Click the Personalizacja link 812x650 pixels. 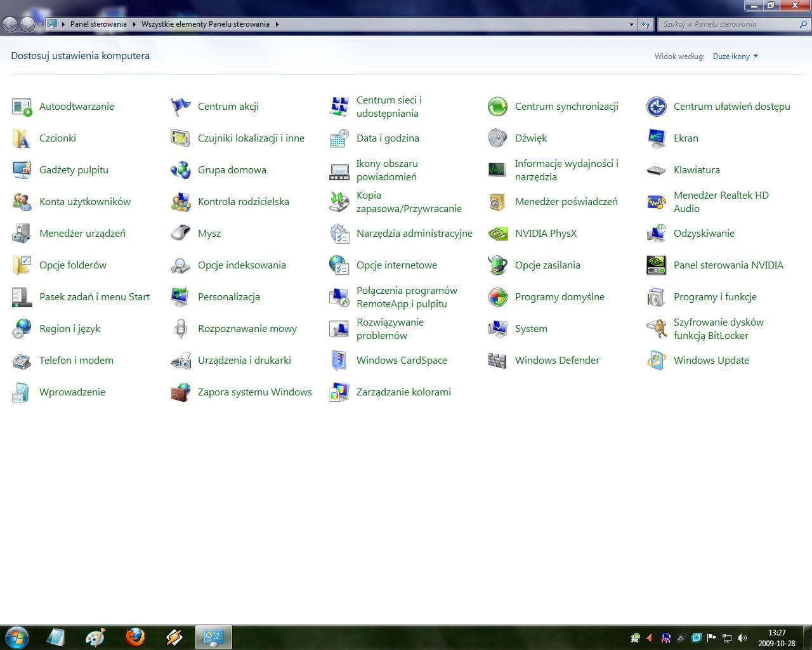(229, 297)
